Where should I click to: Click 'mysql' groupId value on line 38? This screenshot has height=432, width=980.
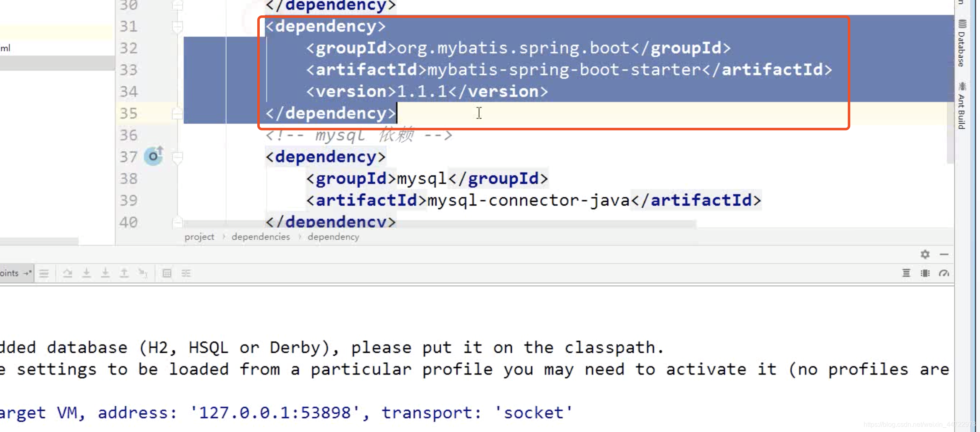422,179
